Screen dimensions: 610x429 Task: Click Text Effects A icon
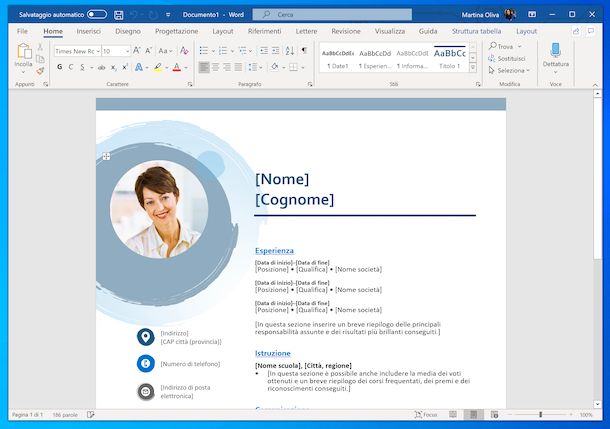(x=138, y=67)
